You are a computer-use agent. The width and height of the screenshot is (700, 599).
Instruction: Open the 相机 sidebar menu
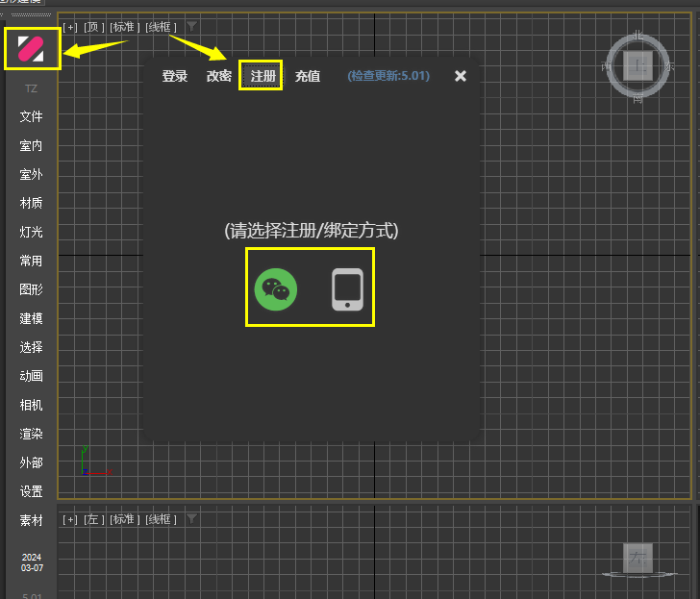click(31, 405)
